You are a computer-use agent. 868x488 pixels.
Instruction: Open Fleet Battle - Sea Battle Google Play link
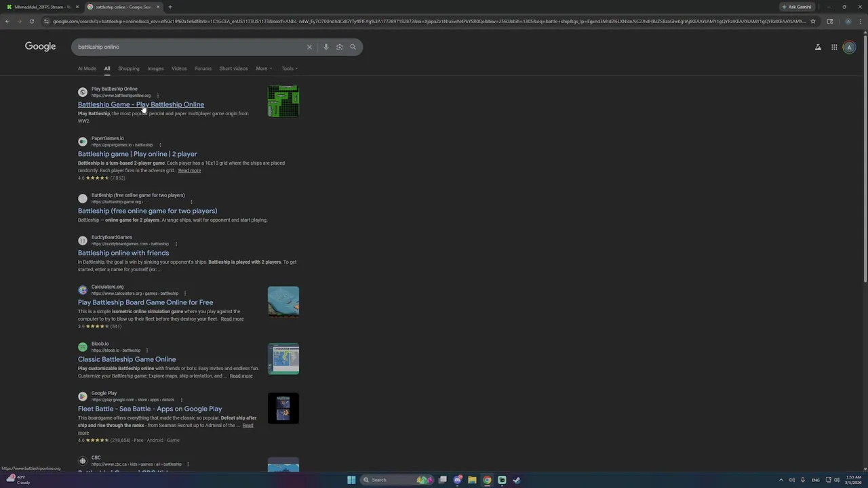tap(150, 409)
